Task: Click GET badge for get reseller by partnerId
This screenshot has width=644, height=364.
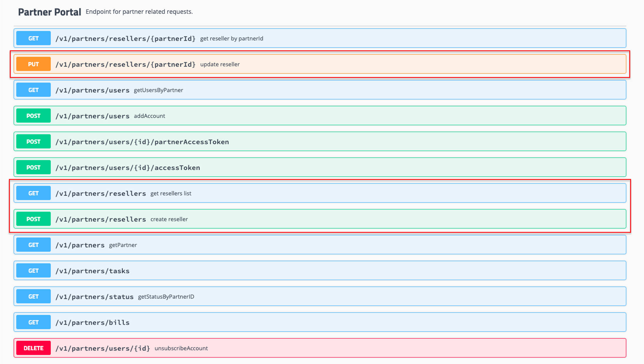Action: [33, 38]
